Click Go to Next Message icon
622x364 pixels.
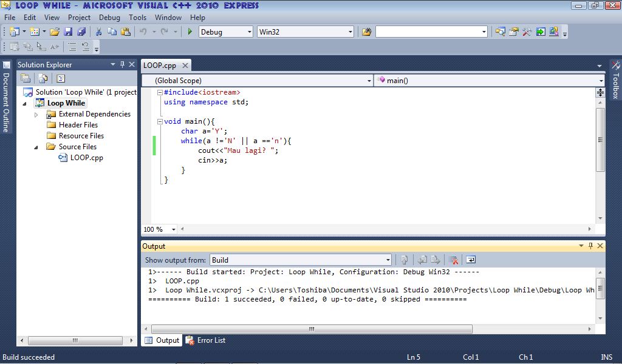[x=435, y=260]
